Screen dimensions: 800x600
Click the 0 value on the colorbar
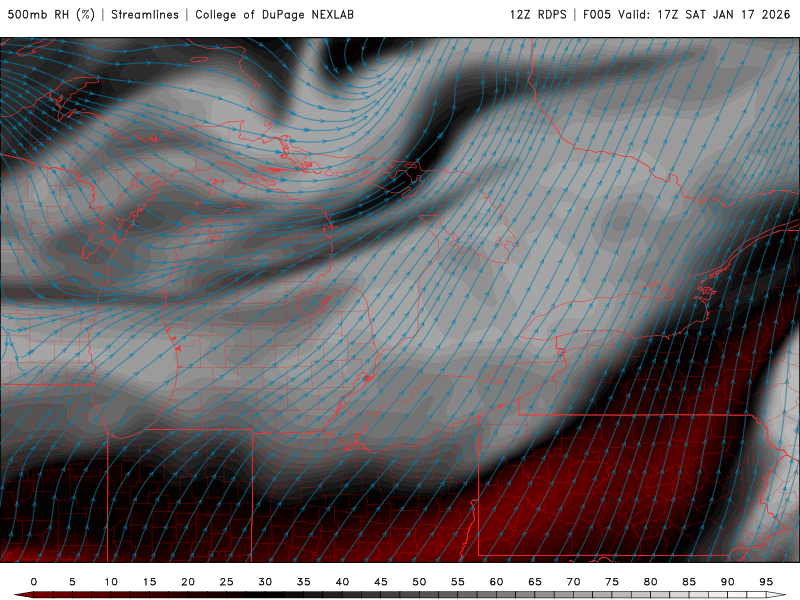pos(34,582)
